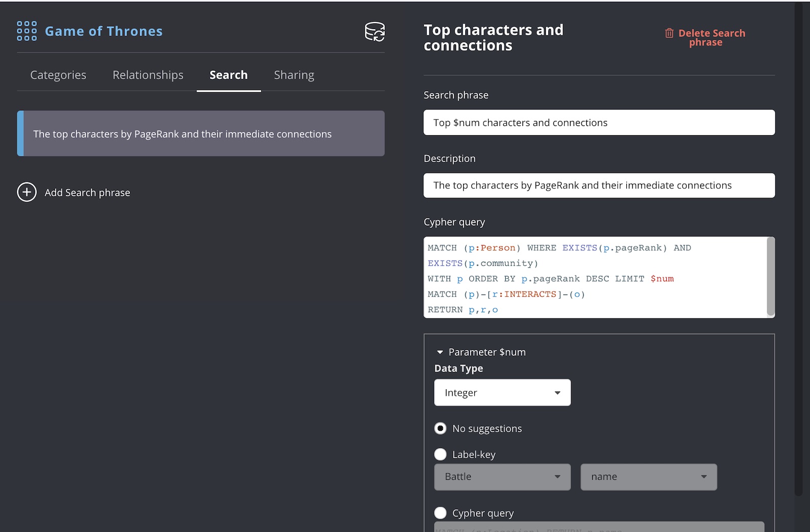Select the top characters by PageRank phrase item
This screenshot has height=532, width=810.
tap(200, 134)
